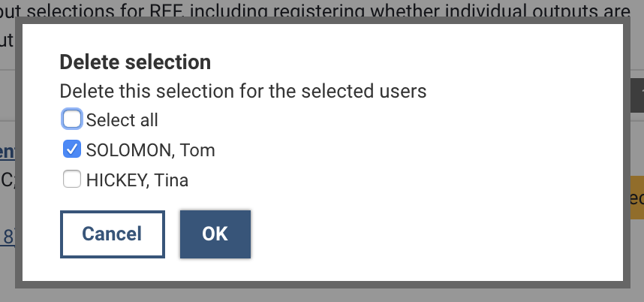Click the "Delete selection" dialog heading
This screenshot has width=644, height=302.
(135, 62)
